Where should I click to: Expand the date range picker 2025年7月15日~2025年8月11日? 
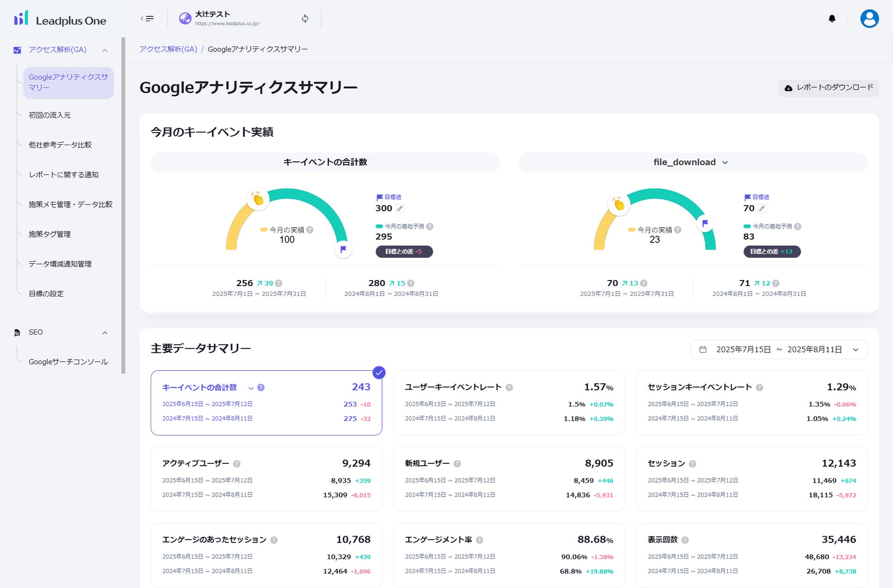tap(855, 349)
